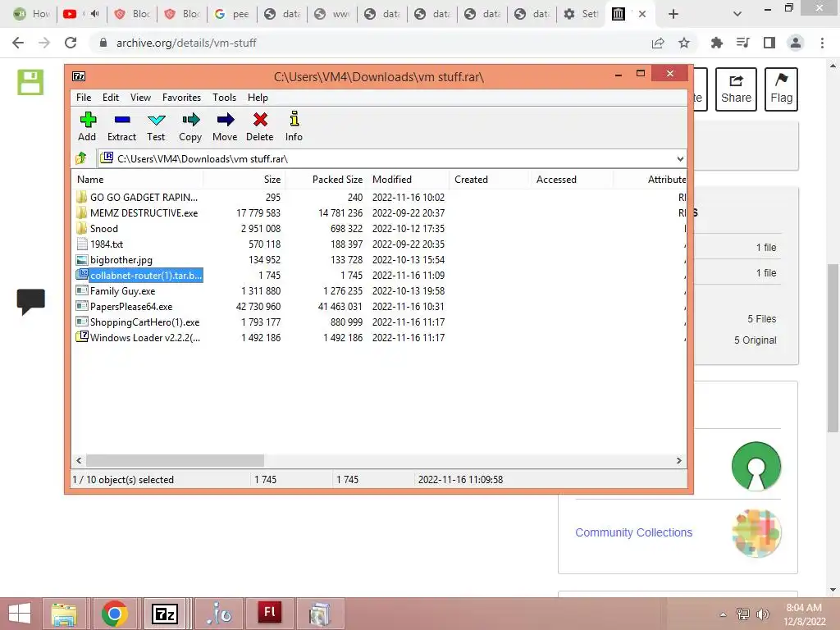Go back in Chrome browser
This screenshot has height=630, width=840.
(18, 43)
